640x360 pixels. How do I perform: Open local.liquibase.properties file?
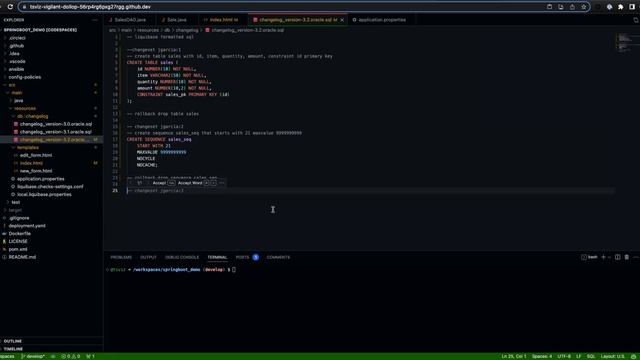tap(44, 194)
